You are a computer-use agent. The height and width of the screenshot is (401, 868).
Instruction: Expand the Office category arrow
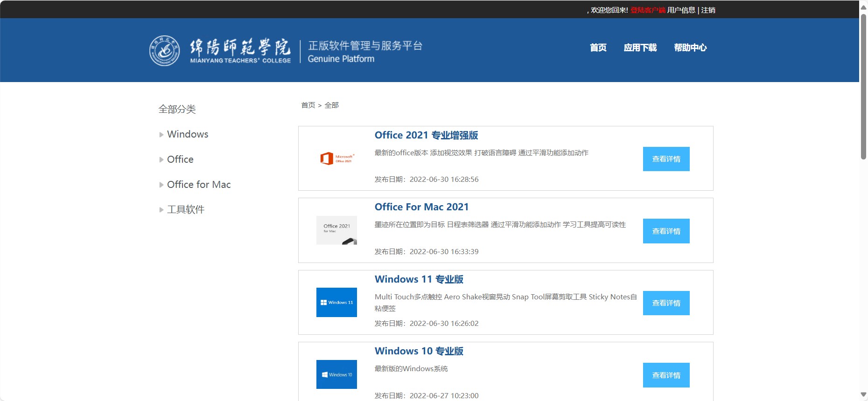coord(161,160)
